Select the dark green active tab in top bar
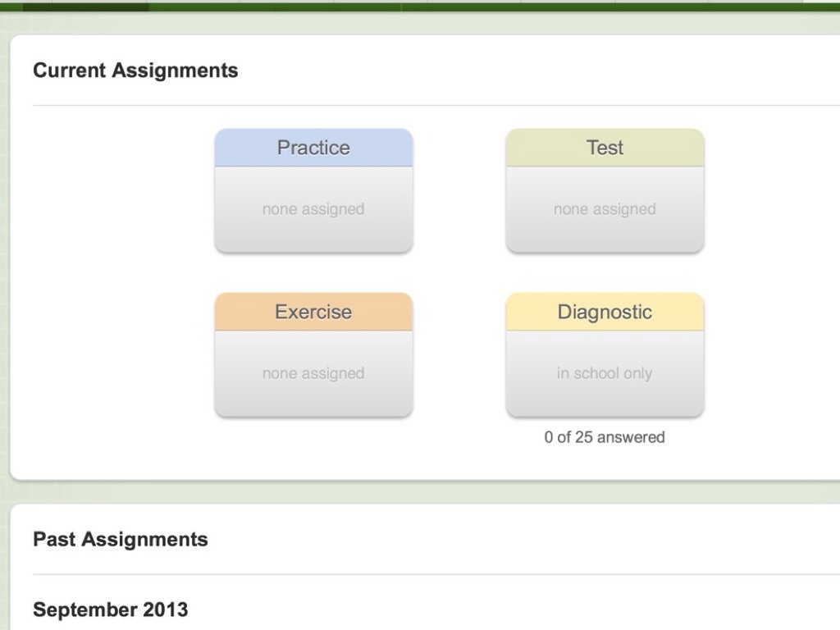Image resolution: width=840 pixels, height=630 pixels. click(x=85, y=6)
